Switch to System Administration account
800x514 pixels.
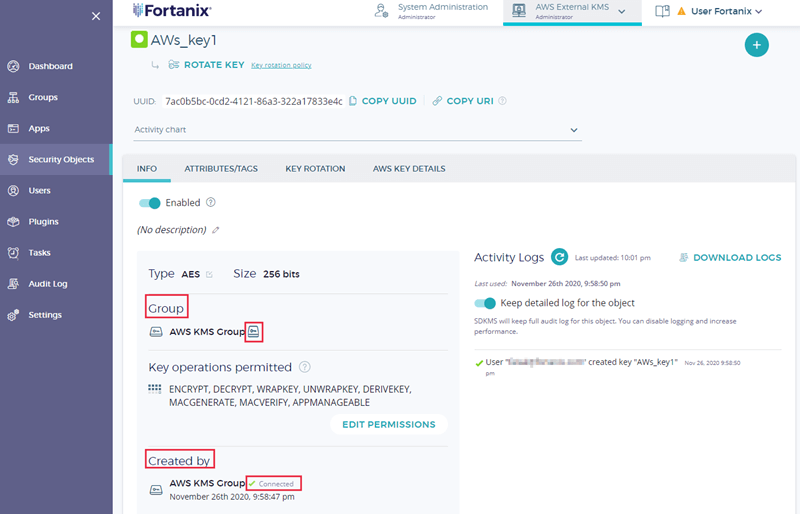click(432, 11)
